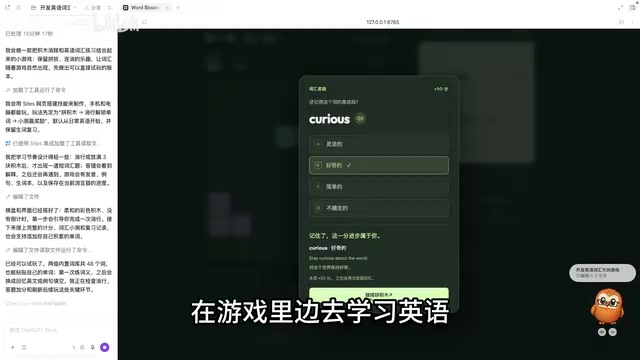Expand the 编辑了文件 step
This screenshot has width=640, height=360.
point(22,197)
